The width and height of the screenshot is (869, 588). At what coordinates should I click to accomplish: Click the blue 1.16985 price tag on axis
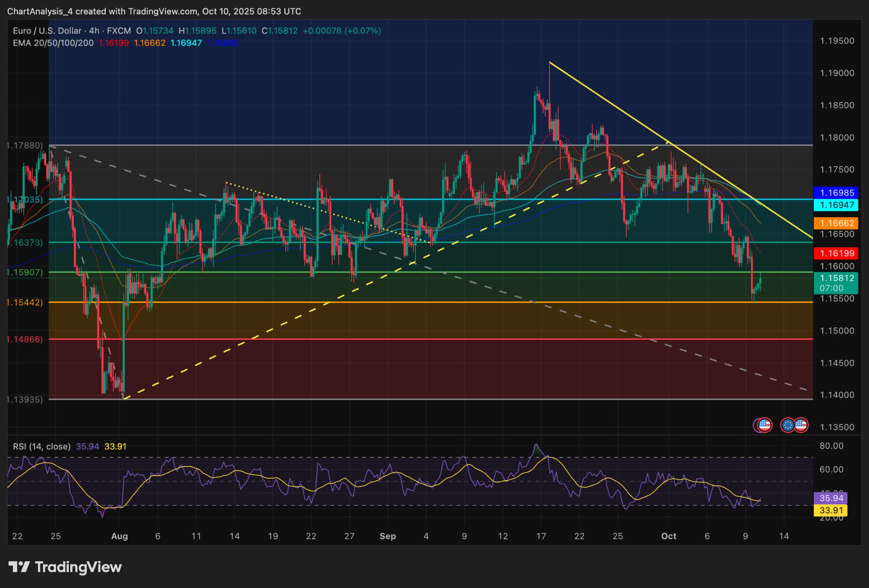pos(838,193)
